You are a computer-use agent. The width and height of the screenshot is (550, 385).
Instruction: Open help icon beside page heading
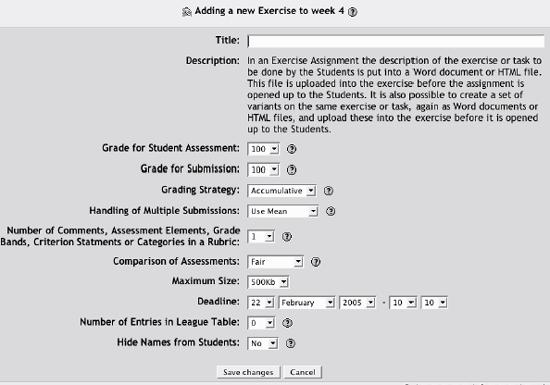pyautogui.click(x=353, y=12)
